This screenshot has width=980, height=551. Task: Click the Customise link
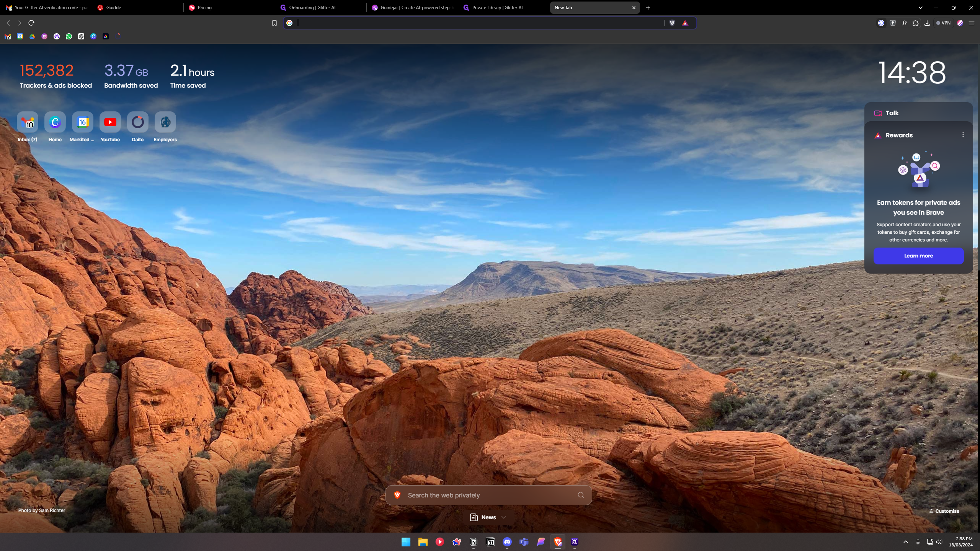[944, 511]
